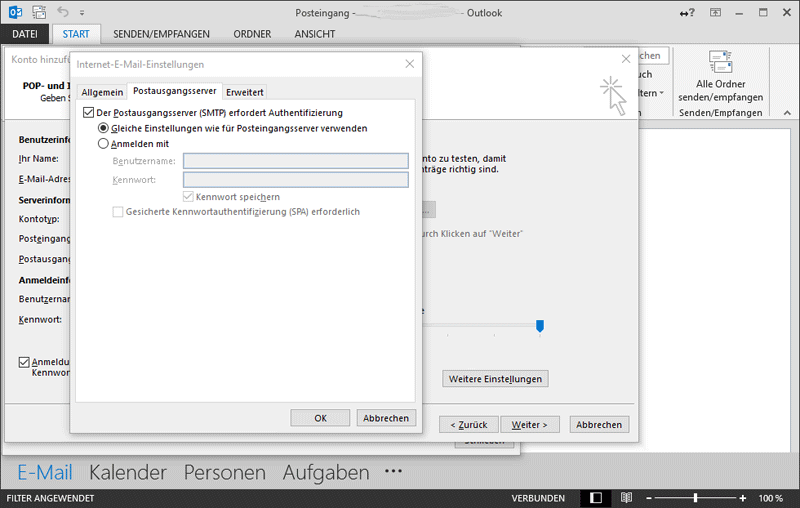
Task: Click the zoom in plus icon
Action: [742, 497]
